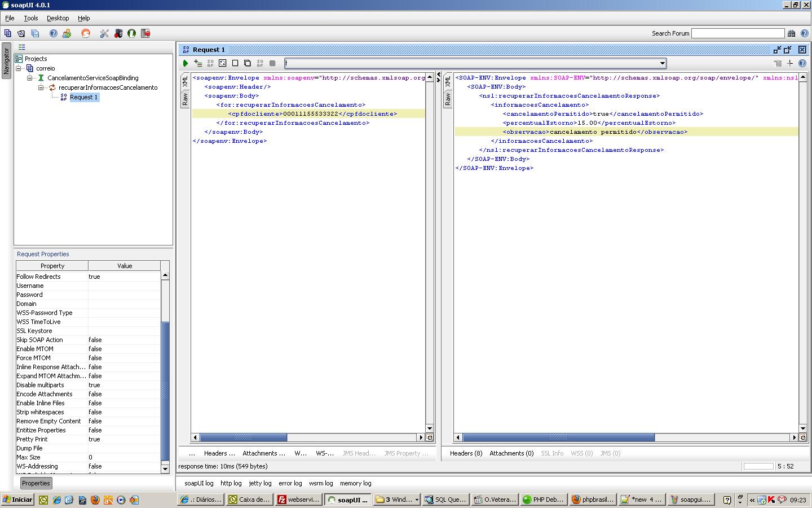The height and width of the screenshot is (508, 812).
Task: Click the Save All Projects toolbar icon
Action: (35, 33)
